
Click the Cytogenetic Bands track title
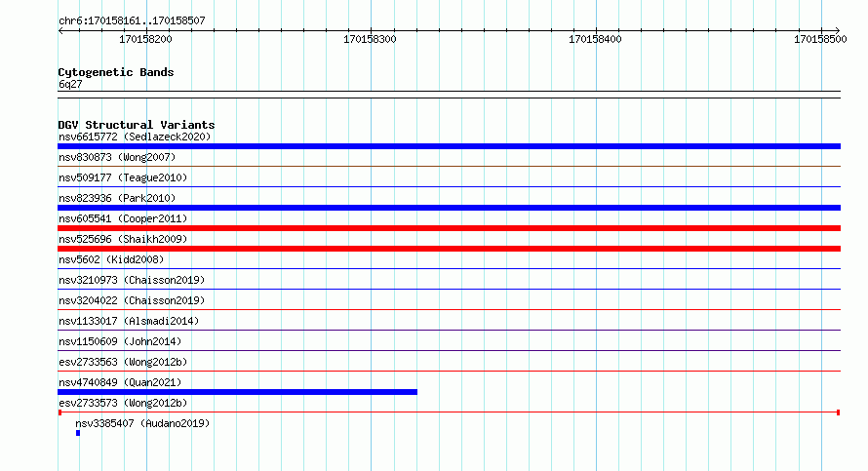point(116,72)
